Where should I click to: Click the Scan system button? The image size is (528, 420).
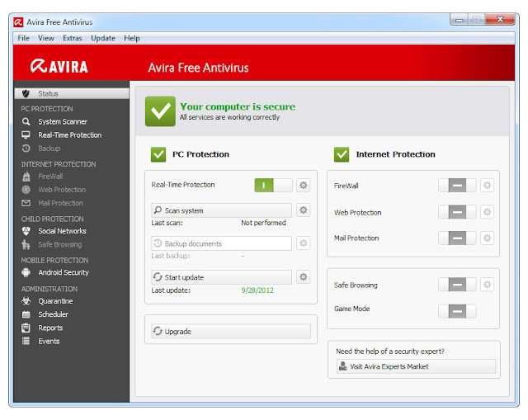222,210
